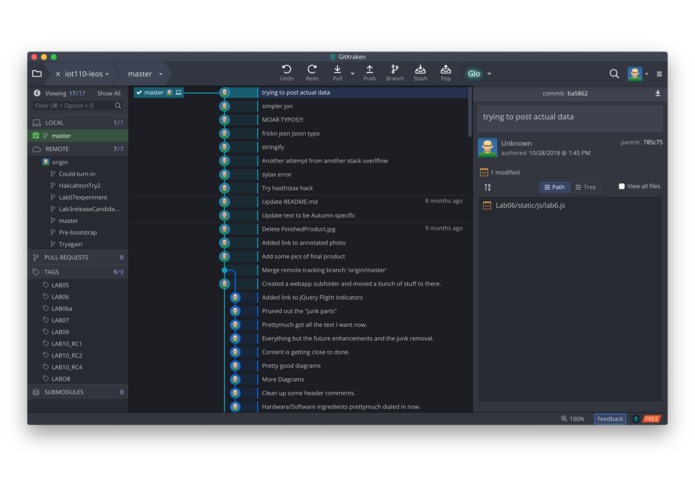This screenshot has height=494, width=695.
Task: Click the commit graph vertical scrollbar
Action: [469, 112]
